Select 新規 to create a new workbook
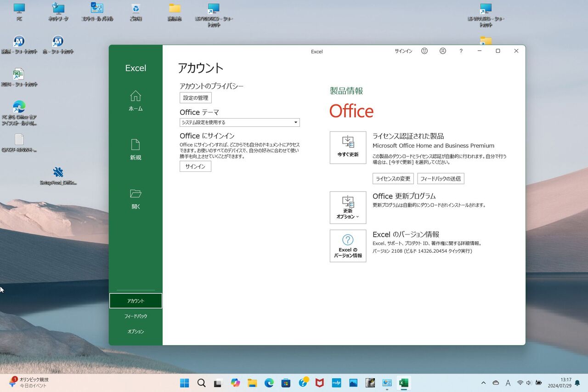588x392 pixels. (x=136, y=150)
